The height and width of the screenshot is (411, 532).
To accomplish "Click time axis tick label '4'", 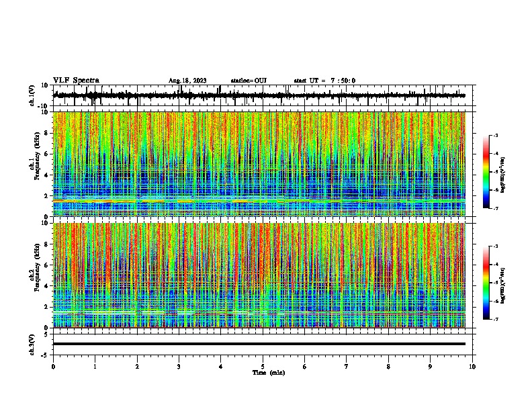I will pyautogui.click(x=221, y=367).
